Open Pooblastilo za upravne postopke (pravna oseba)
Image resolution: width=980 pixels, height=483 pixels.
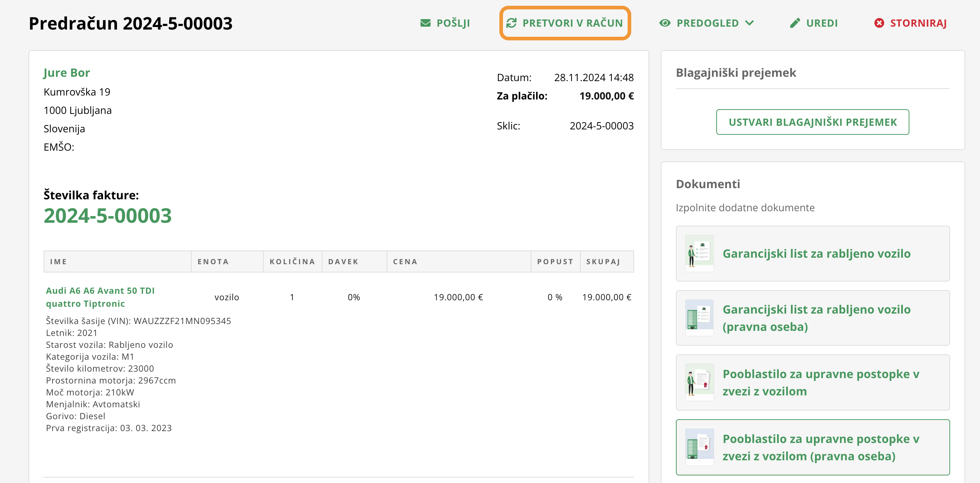point(812,447)
